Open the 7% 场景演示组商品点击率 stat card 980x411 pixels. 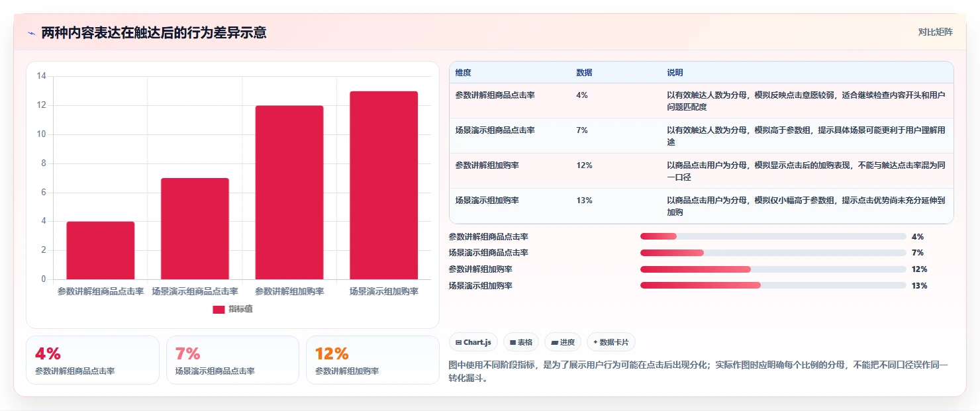click(x=232, y=360)
